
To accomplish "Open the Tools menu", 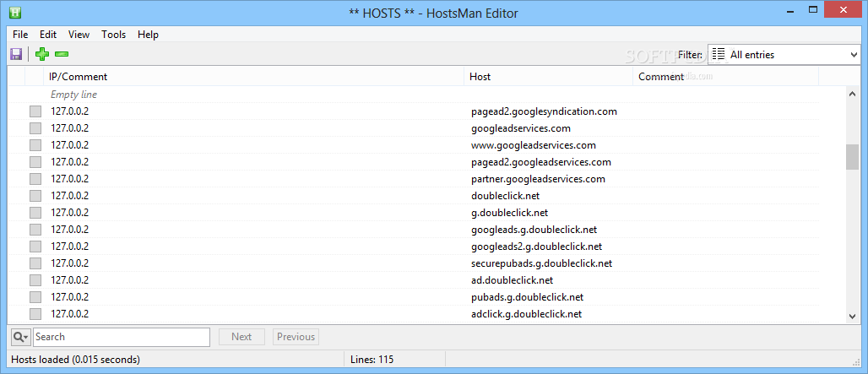I will pos(113,35).
